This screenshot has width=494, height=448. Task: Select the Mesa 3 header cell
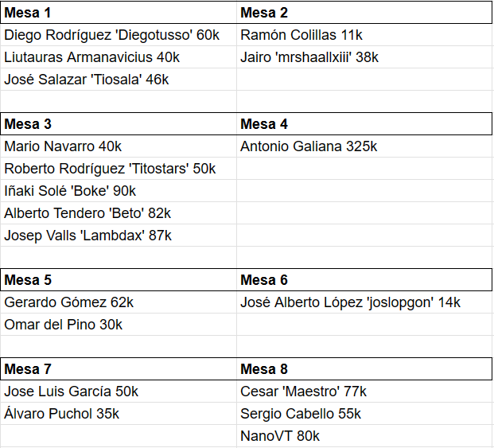coord(119,124)
